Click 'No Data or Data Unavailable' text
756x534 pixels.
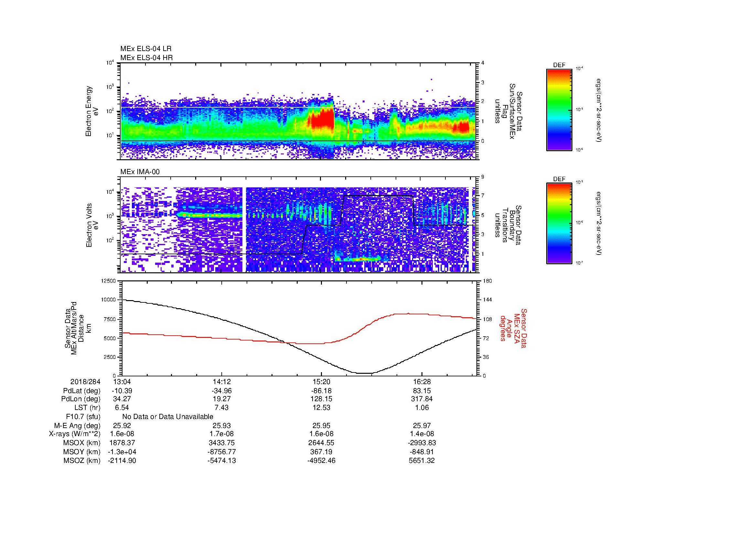[x=168, y=417]
